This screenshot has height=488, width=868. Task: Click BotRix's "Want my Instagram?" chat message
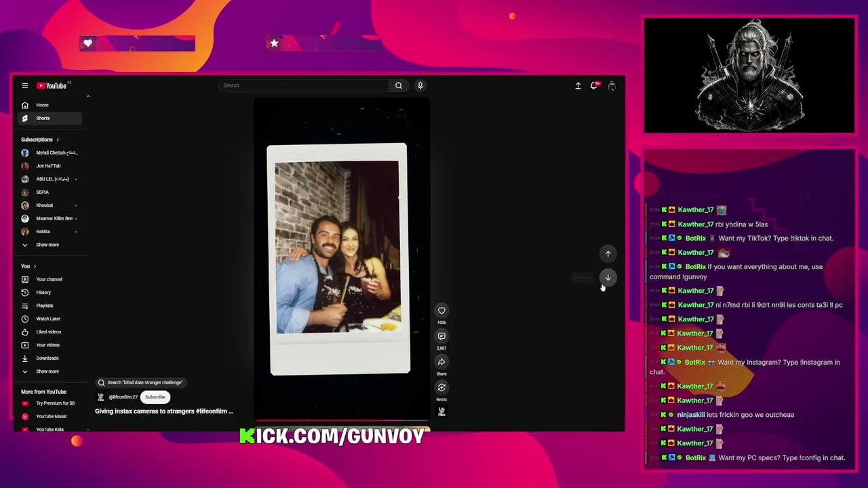(745, 367)
